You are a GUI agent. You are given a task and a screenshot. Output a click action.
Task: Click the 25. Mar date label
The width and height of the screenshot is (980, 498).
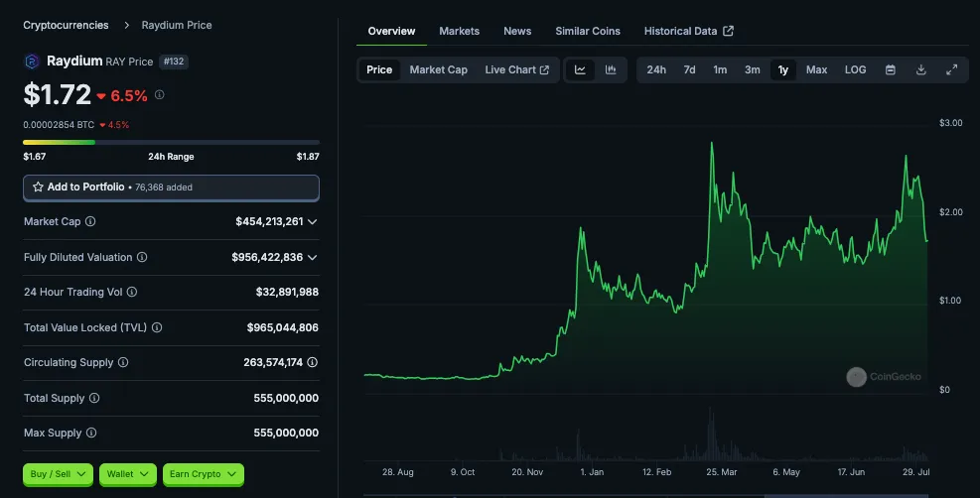click(722, 472)
